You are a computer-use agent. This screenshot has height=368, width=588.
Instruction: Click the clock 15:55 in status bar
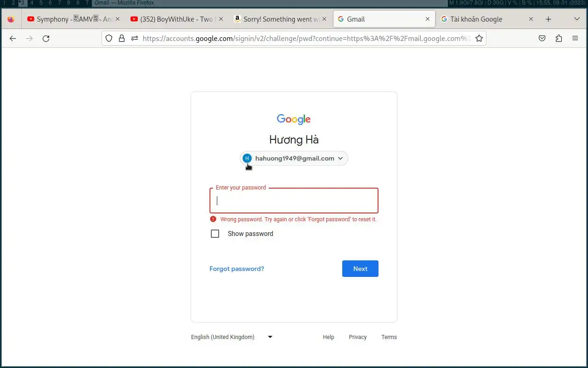coord(543,3)
